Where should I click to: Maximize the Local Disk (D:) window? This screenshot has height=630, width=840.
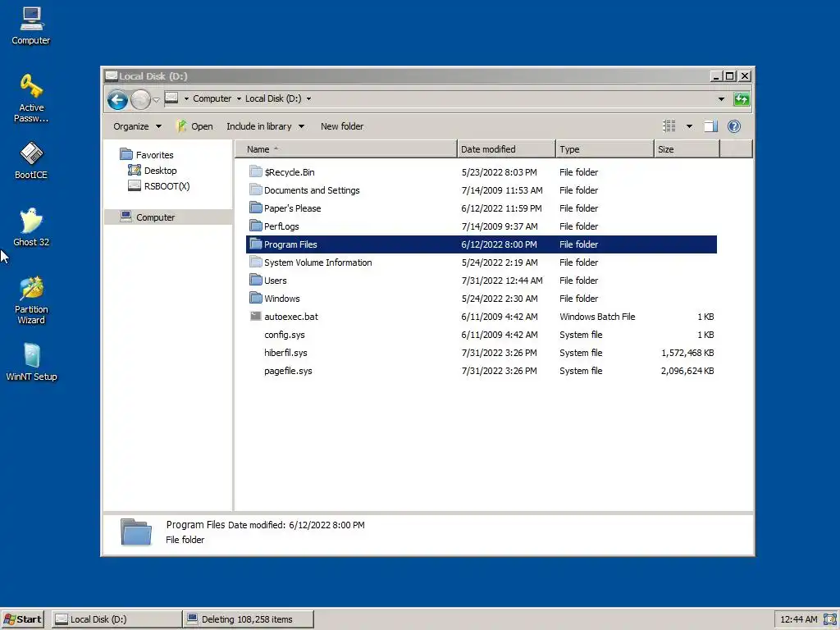(x=729, y=76)
